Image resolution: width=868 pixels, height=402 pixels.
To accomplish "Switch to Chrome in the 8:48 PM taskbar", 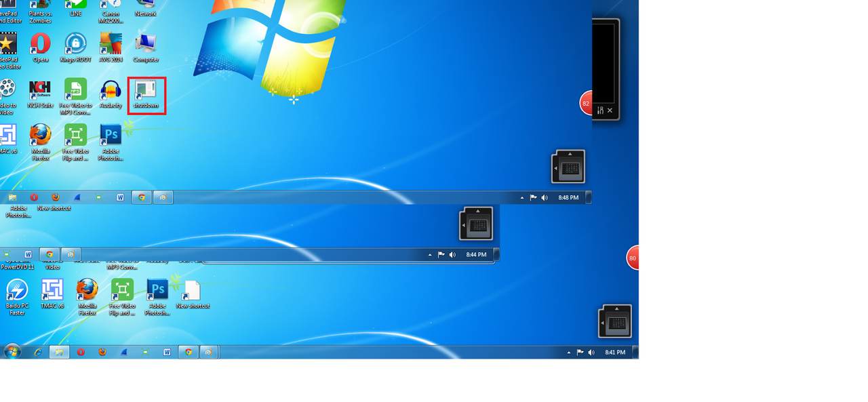I will click(x=142, y=197).
